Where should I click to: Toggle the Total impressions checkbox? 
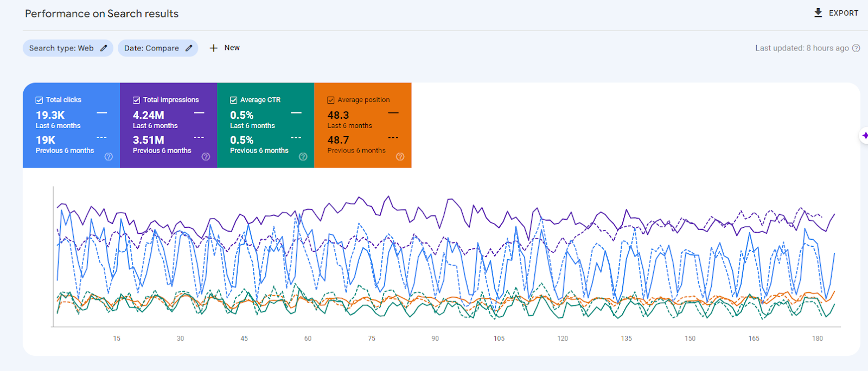pyautogui.click(x=136, y=100)
